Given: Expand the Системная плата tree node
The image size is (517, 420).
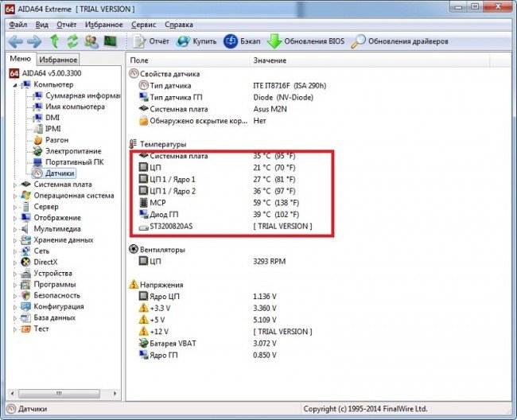Looking at the screenshot, I should coord(14,185).
